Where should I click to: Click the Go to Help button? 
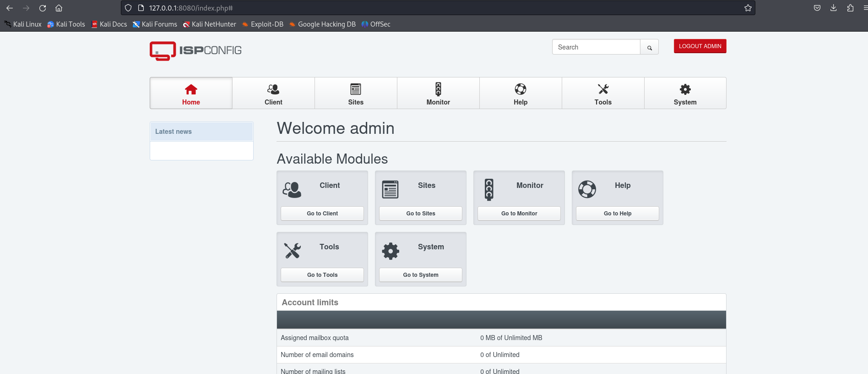(617, 214)
